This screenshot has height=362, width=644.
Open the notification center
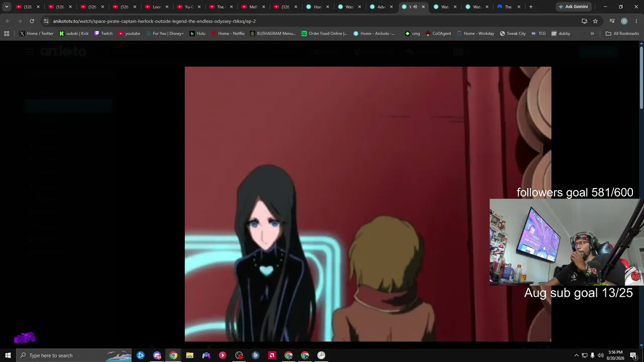click(x=633, y=355)
